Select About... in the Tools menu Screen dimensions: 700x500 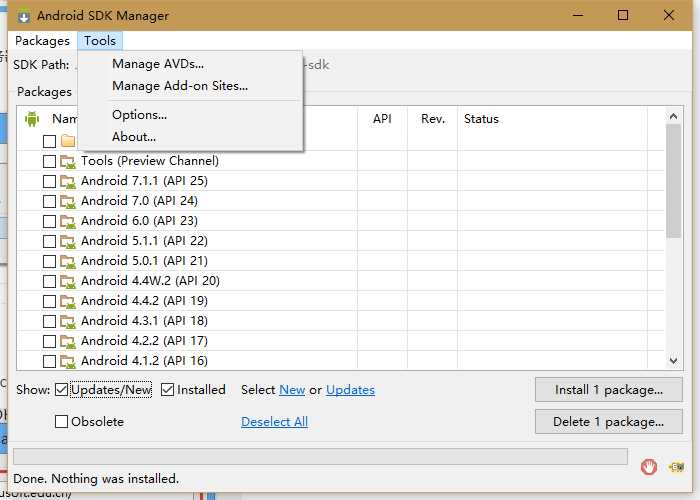134,137
